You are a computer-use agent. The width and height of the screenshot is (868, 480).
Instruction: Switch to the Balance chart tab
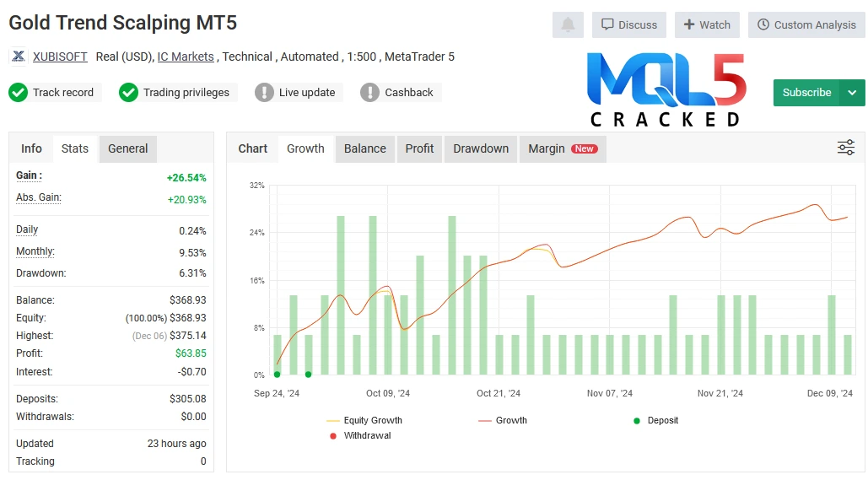coord(364,148)
